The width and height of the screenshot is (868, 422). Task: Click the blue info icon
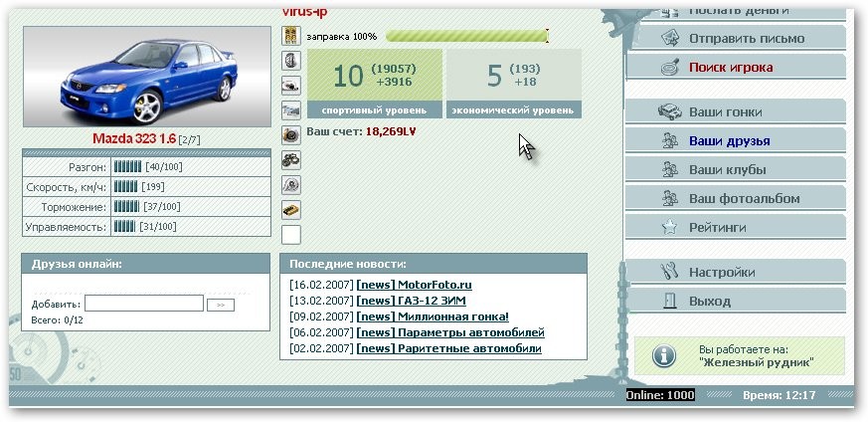(664, 355)
